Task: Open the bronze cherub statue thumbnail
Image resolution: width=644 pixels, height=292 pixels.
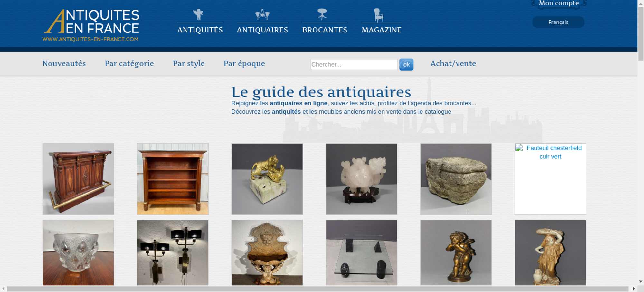Action: tap(456, 253)
